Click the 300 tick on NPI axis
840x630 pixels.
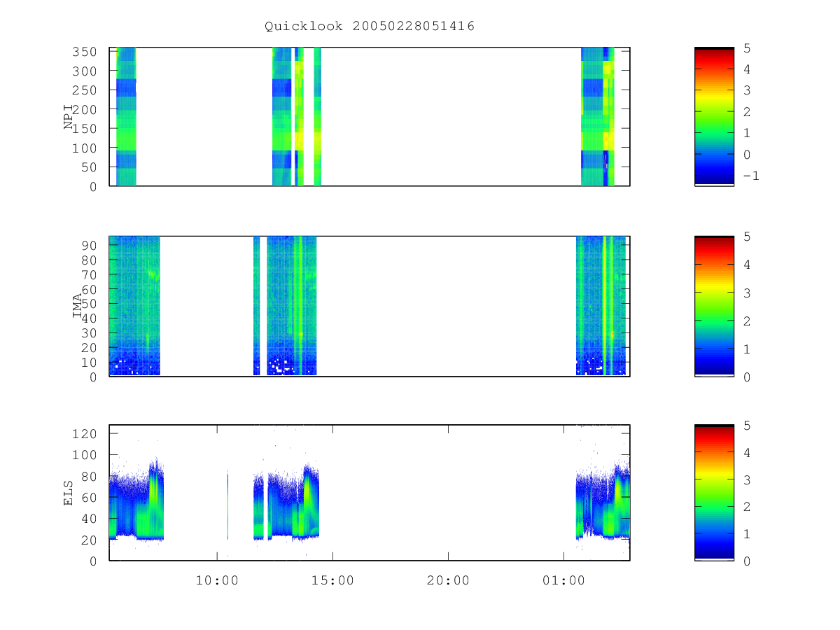click(85, 71)
